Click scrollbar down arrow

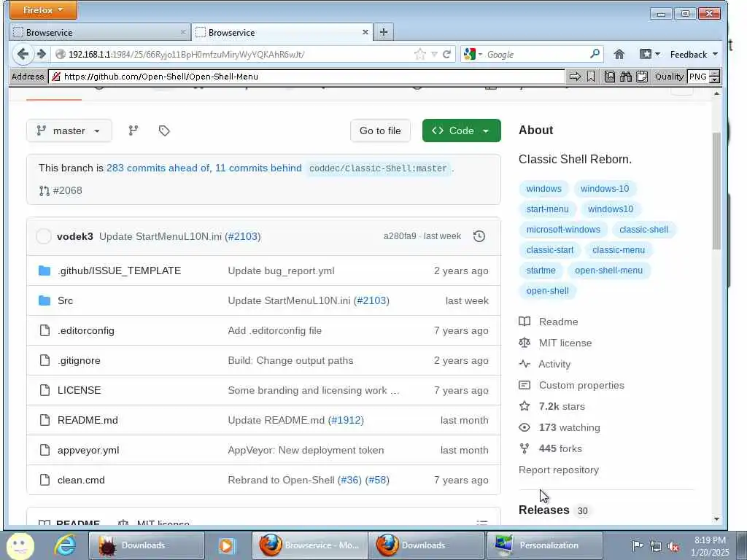click(716, 519)
